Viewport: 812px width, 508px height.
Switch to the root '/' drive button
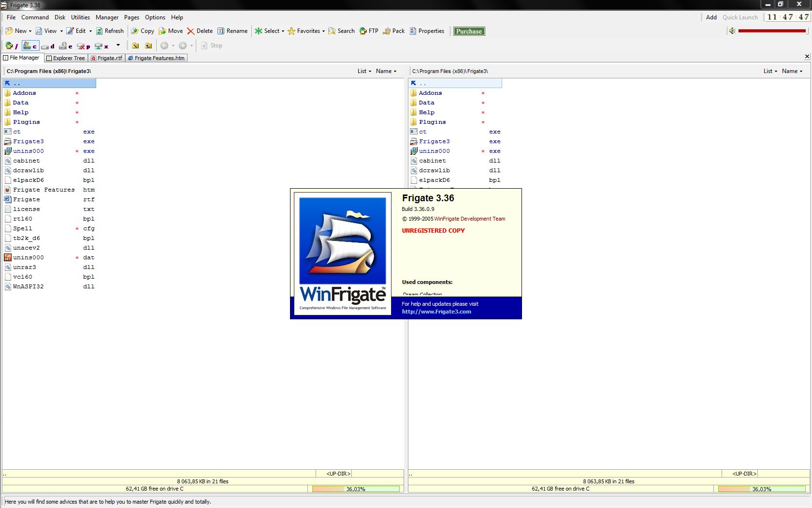coord(12,46)
